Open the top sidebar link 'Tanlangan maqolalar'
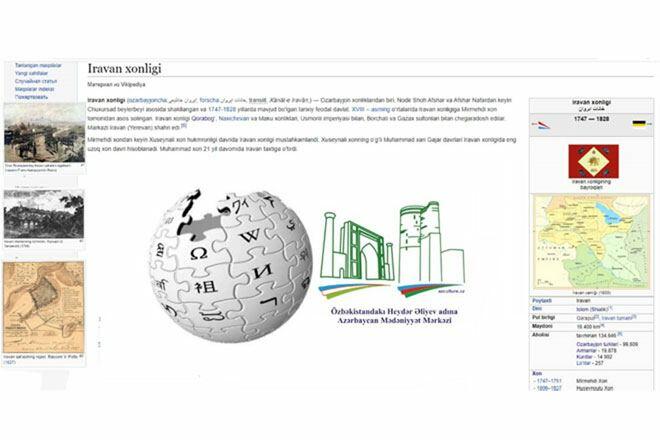The image size is (660, 440). pyautogui.click(x=38, y=65)
